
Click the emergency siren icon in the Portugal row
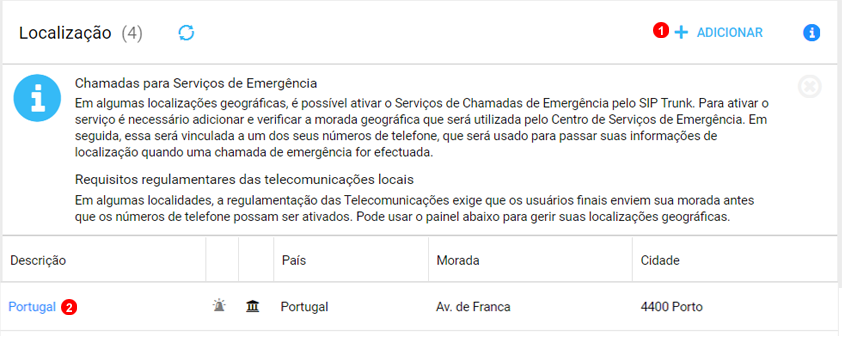pos(218,306)
